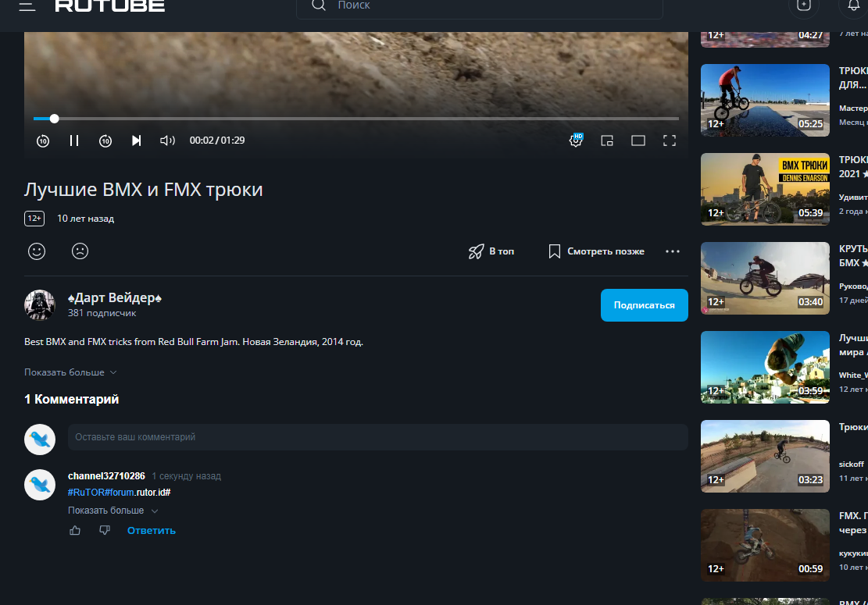Open the 03:40 video thumbnail
Viewport: 868px width, 605px height.
coord(765,278)
